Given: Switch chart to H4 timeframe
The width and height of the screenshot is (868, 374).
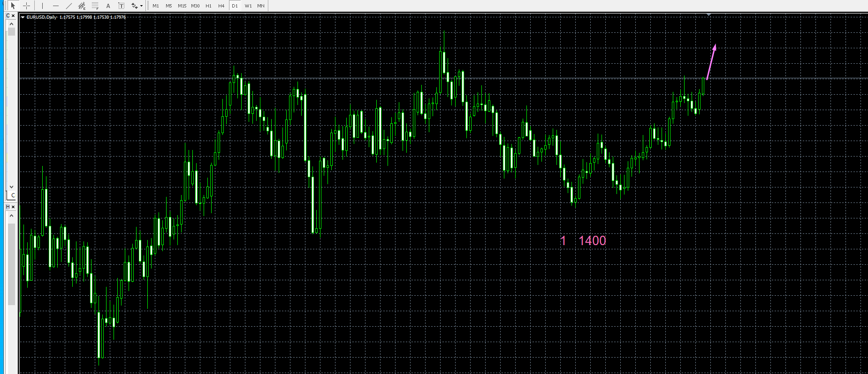Looking at the screenshot, I should (221, 6).
